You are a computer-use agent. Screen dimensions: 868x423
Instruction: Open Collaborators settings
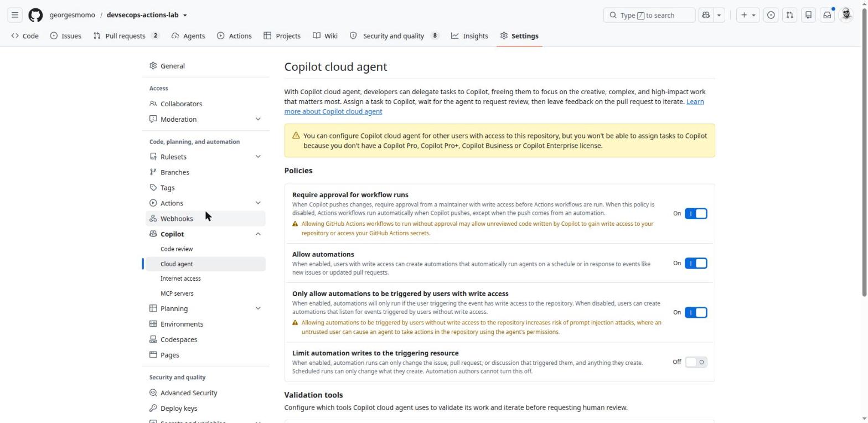(x=205, y=104)
